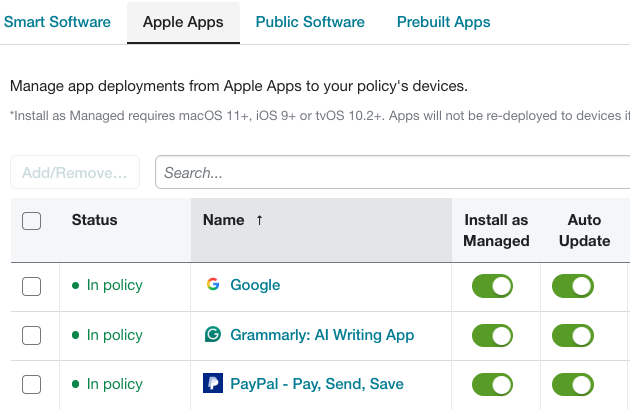Viewport: 630px width, 416px height.
Task: Click the Grammarly app icon
Action: point(213,334)
